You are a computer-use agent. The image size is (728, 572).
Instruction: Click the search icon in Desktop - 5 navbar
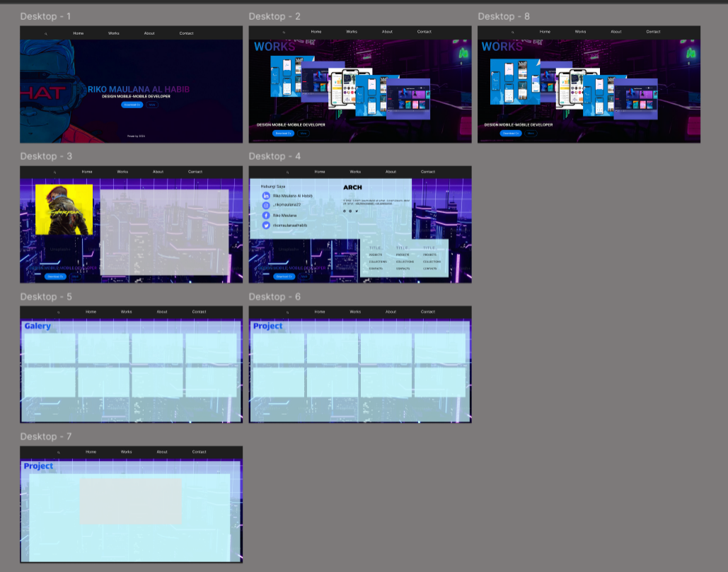coord(59,312)
